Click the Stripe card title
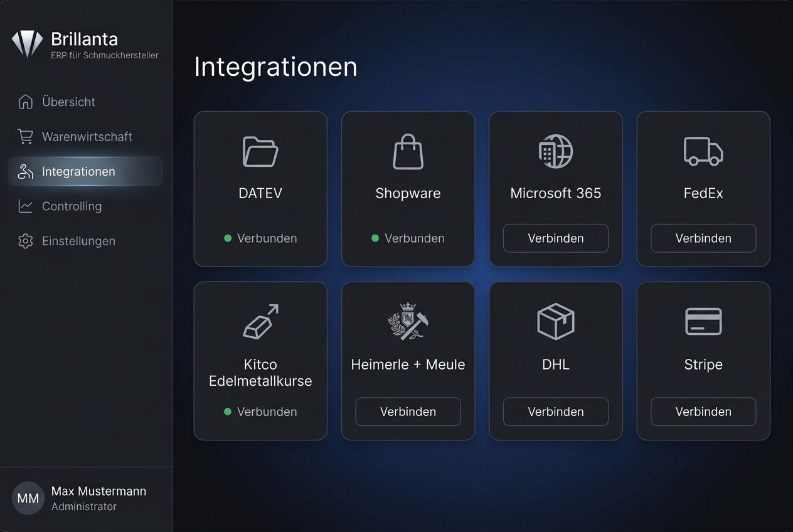 coord(703,364)
